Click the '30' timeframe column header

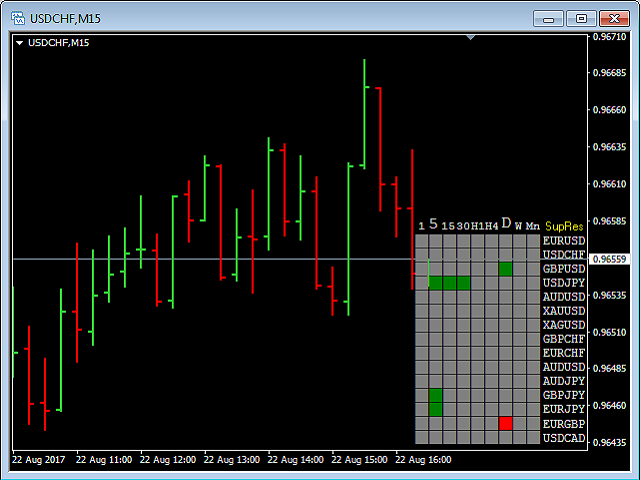(x=463, y=226)
